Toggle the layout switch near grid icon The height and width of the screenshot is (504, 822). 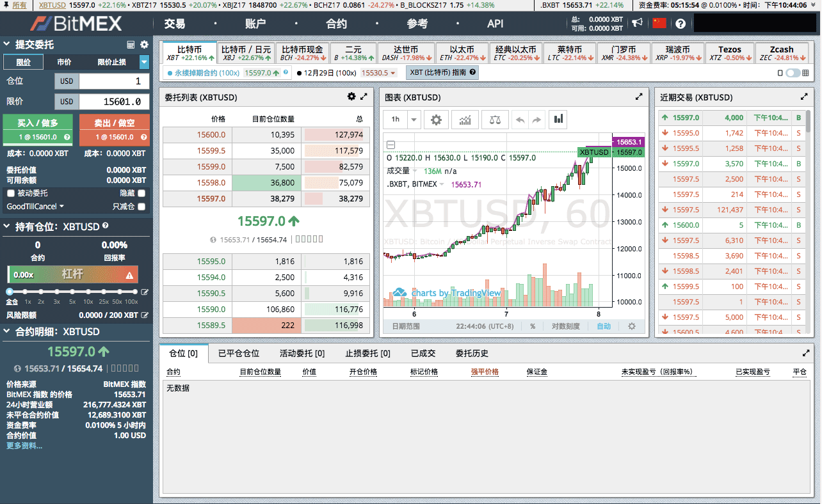pyautogui.click(x=793, y=73)
